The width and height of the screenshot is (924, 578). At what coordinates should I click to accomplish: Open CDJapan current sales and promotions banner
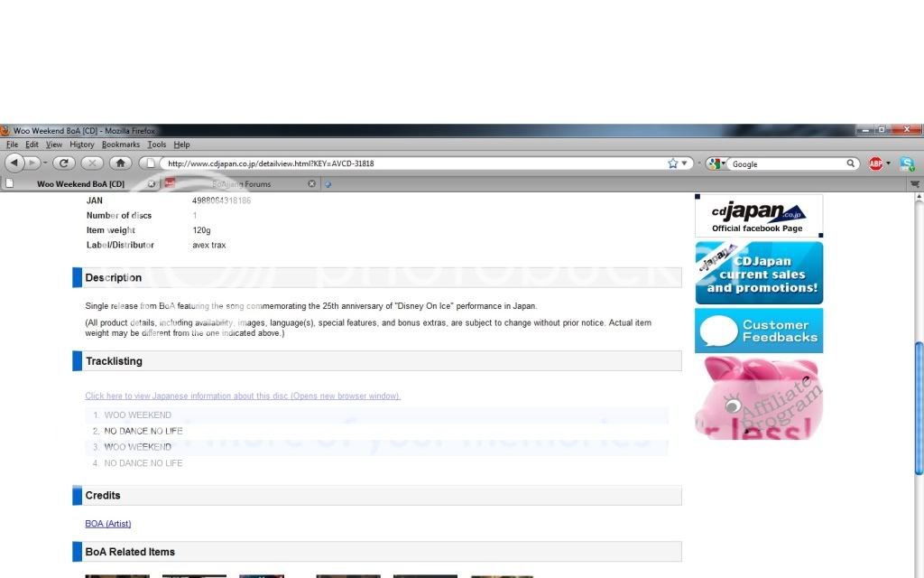(x=759, y=273)
